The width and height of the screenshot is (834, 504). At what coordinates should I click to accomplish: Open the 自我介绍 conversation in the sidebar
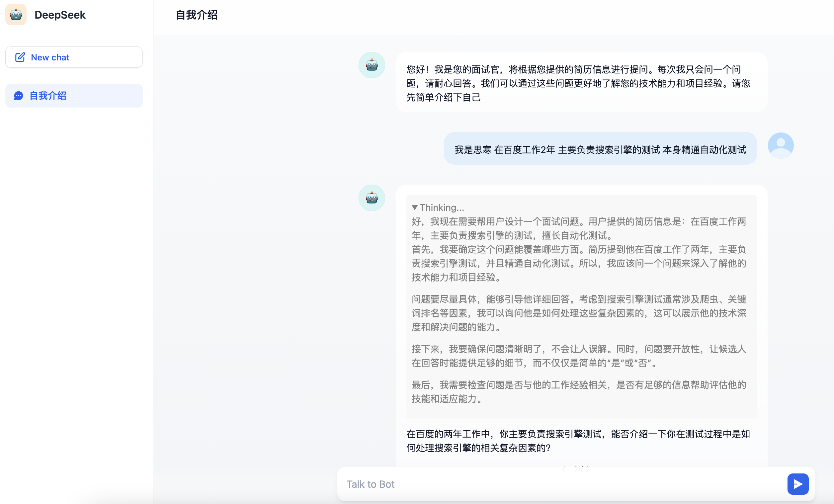tap(74, 96)
